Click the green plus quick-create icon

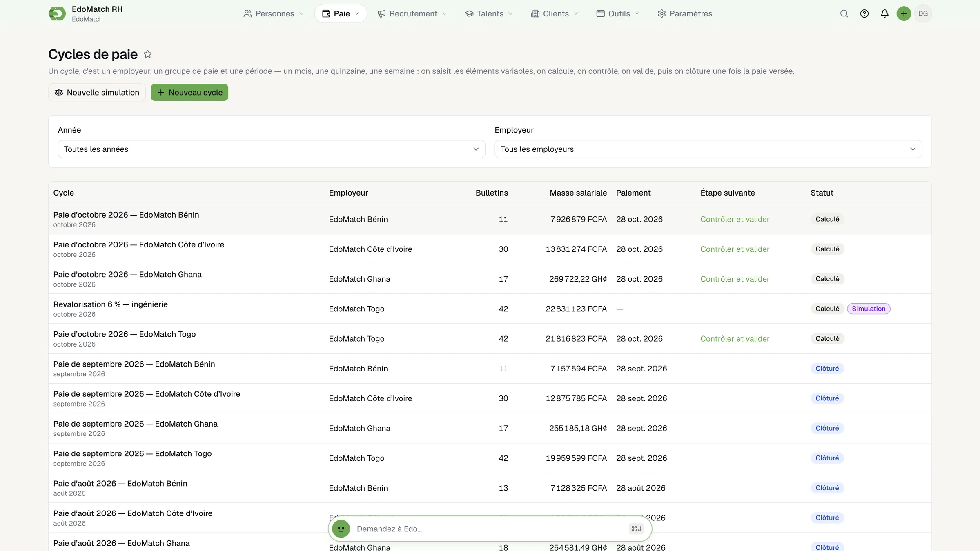point(904,13)
